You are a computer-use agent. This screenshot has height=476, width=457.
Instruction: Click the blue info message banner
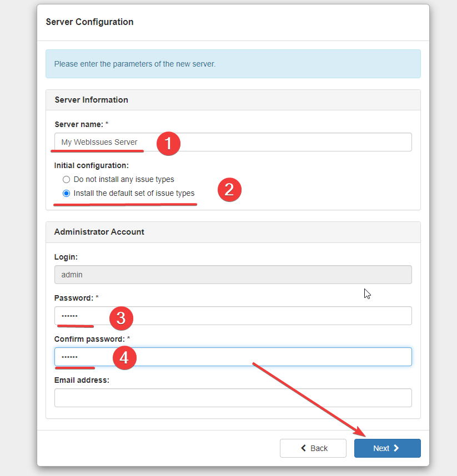point(233,64)
